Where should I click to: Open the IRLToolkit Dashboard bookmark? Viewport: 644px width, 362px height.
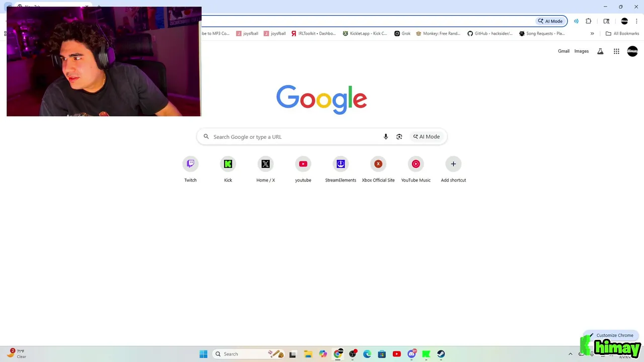coord(313,34)
